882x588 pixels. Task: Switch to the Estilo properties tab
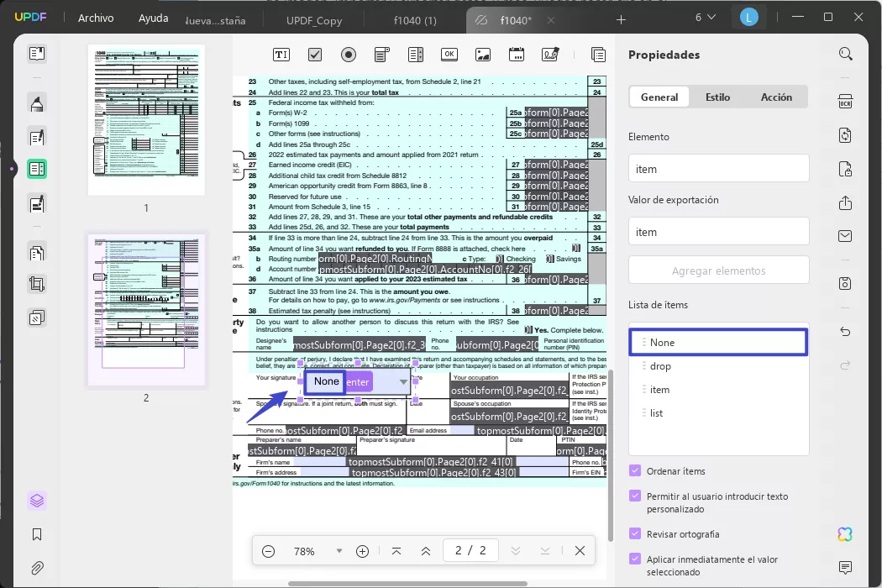717,97
